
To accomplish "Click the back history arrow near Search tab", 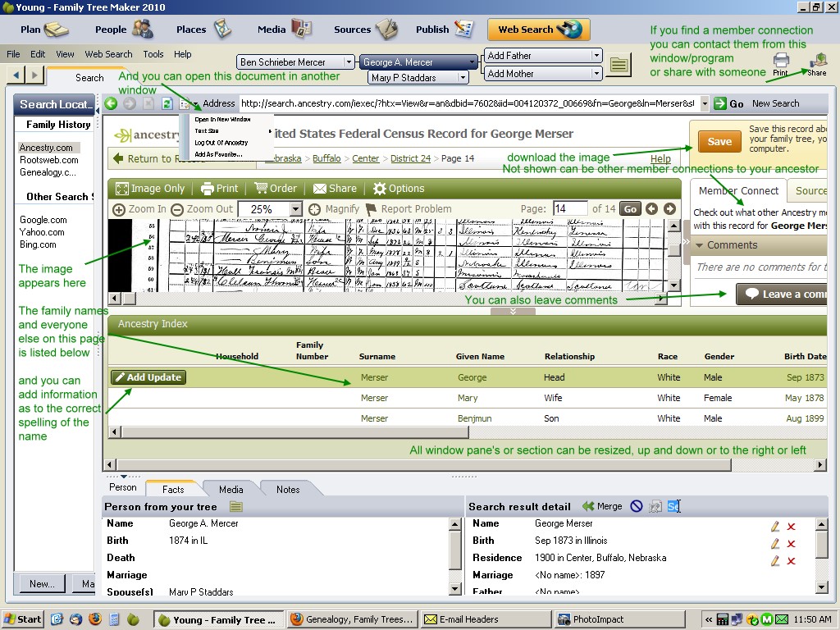I will click(16, 75).
